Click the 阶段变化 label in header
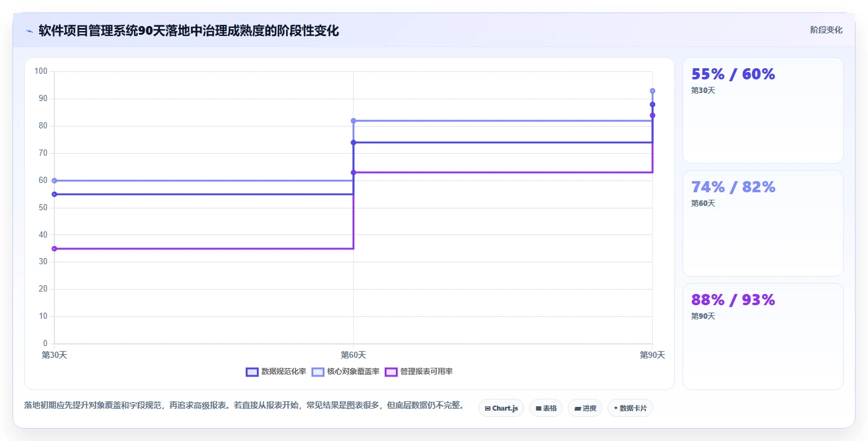Viewport: 868px width, 441px height. pos(826,30)
